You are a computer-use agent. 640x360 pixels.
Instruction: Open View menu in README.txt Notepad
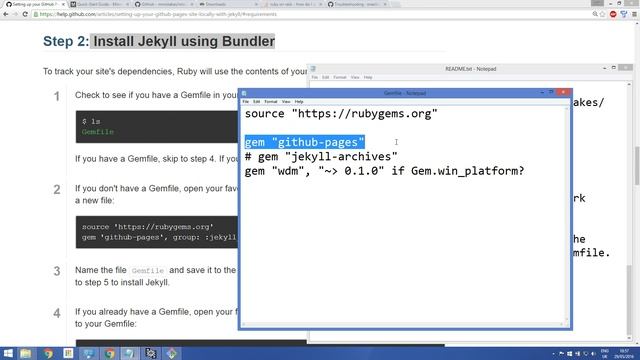point(355,77)
